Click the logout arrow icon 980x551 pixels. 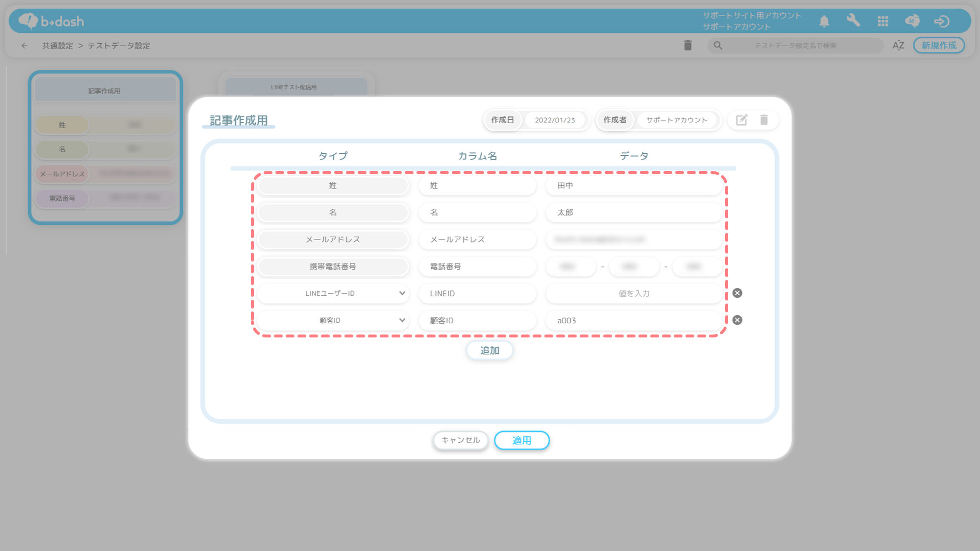point(941,21)
